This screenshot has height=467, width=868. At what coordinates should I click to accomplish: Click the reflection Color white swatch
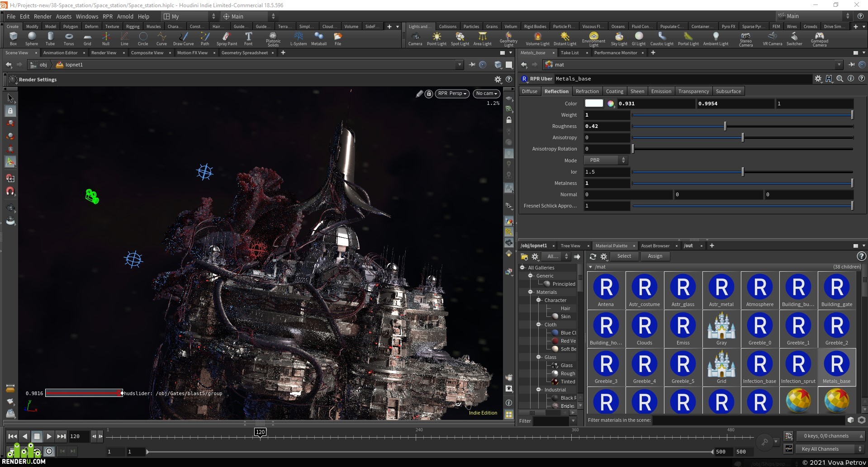pos(594,104)
